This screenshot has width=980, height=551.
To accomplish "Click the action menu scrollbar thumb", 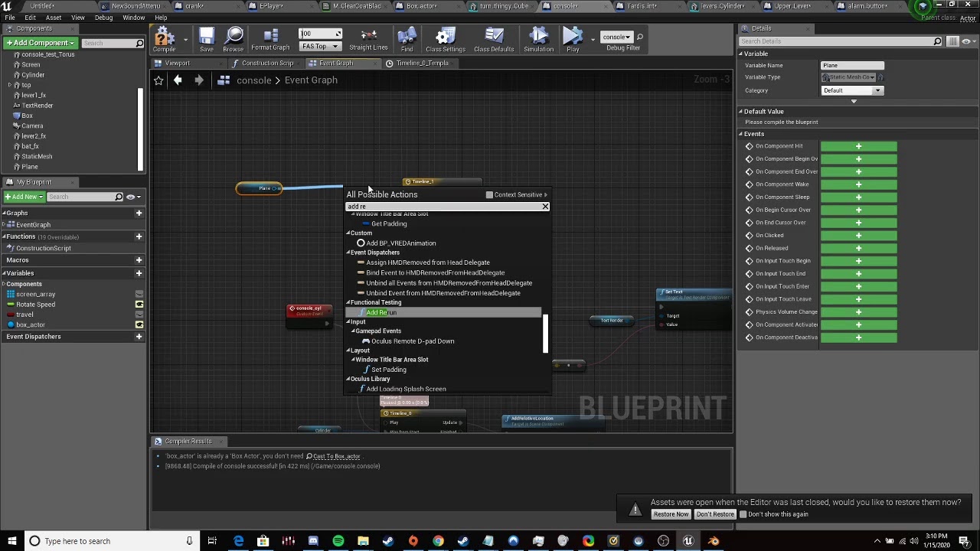I will 545,333.
